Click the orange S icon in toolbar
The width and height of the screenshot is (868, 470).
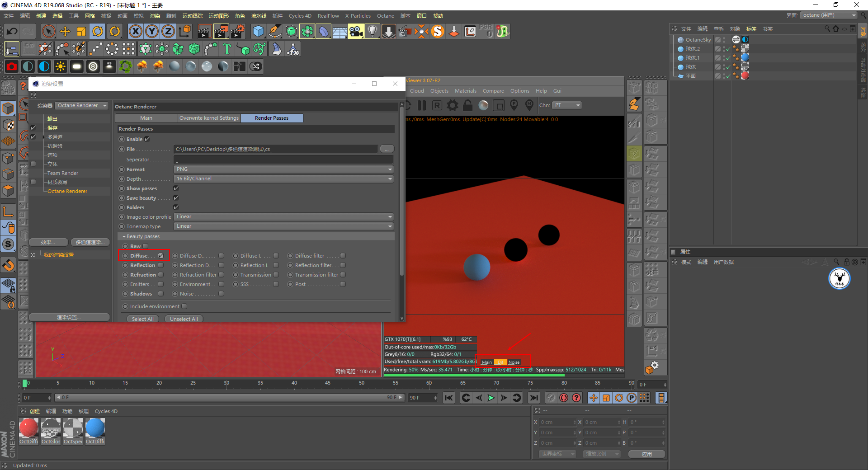[x=438, y=31]
